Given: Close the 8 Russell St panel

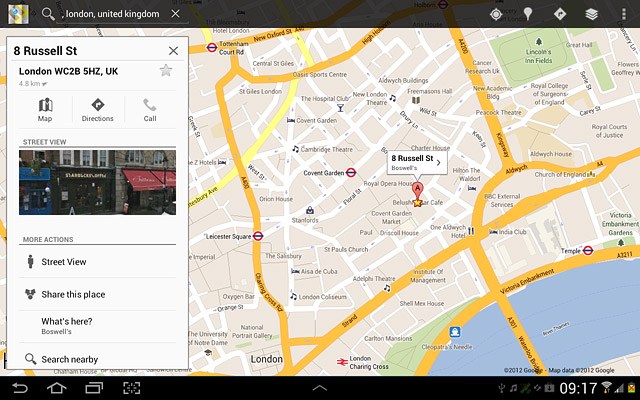Looking at the screenshot, I should tap(173, 50).
